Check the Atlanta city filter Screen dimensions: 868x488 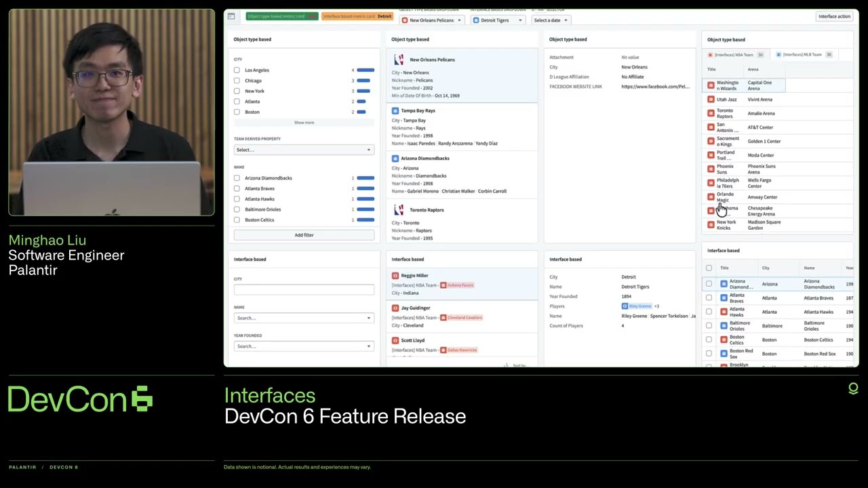(237, 102)
